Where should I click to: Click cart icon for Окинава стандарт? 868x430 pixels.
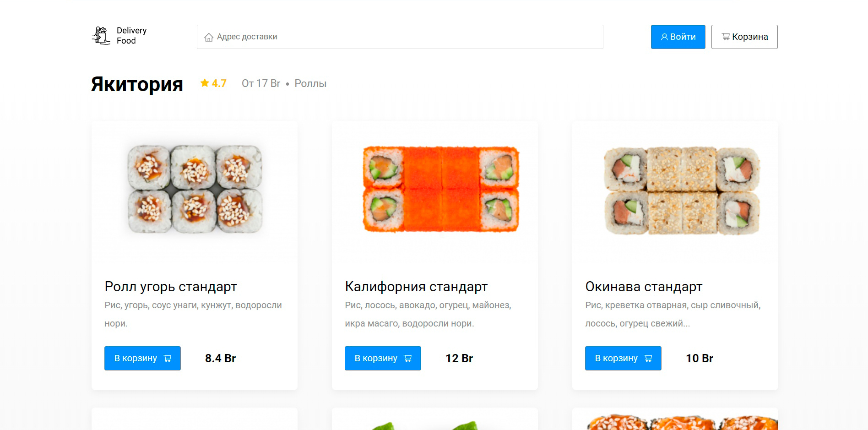point(648,359)
